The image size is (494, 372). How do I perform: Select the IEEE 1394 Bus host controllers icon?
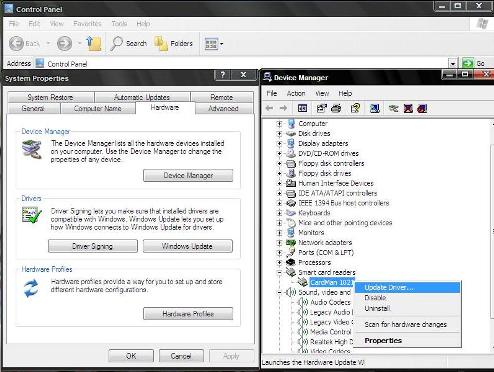click(x=291, y=203)
